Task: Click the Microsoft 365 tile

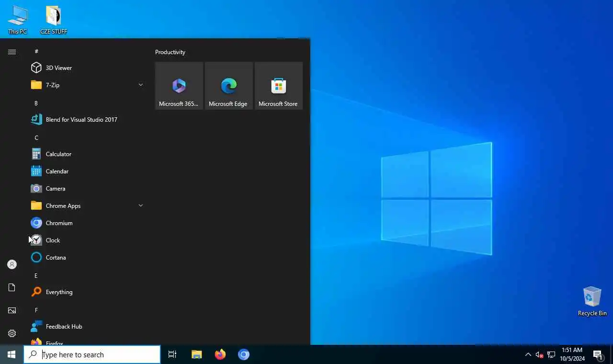Action: coord(179,86)
